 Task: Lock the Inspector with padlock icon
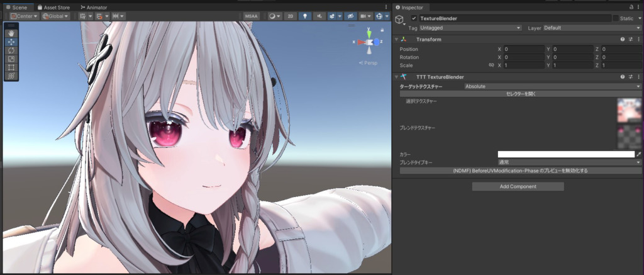[631, 7]
